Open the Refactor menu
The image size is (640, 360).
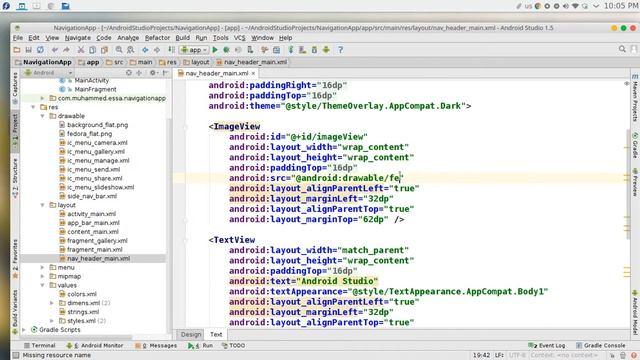tap(157, 38)
